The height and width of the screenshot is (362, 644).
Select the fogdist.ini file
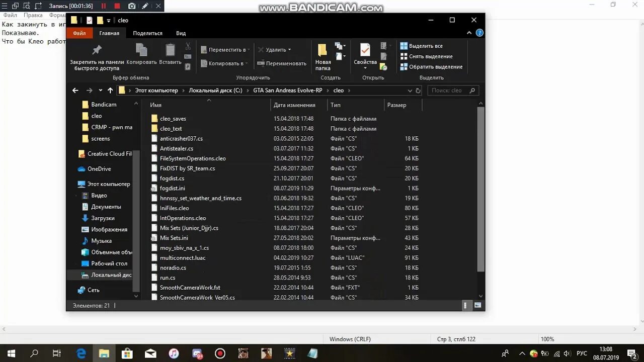click(x=173, y=189)
